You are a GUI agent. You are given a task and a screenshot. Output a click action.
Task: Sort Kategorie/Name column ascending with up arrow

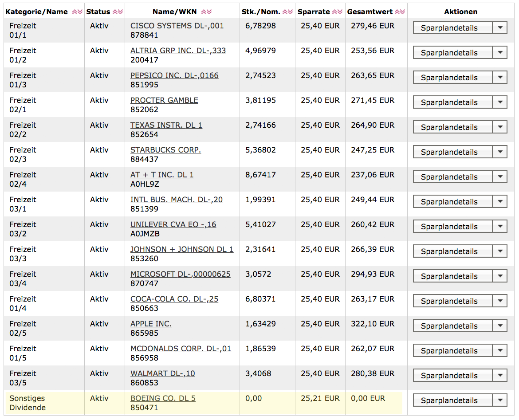coord(75,12)
